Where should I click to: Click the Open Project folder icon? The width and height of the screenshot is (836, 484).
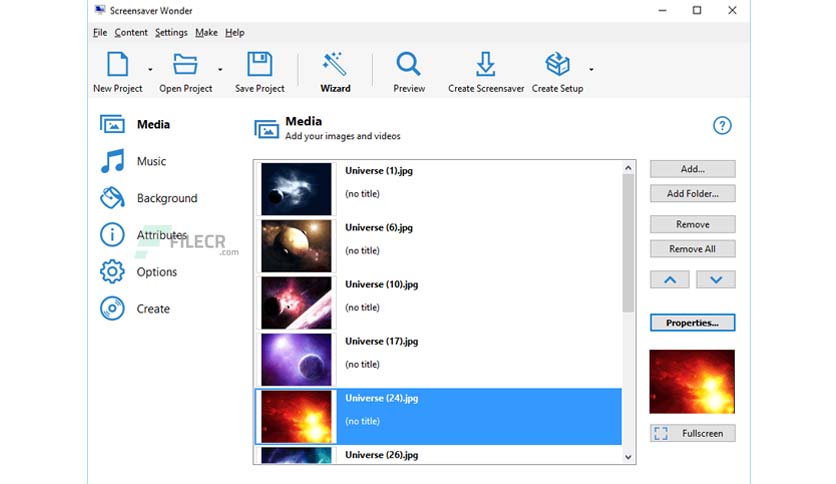(x=185, y=64)
